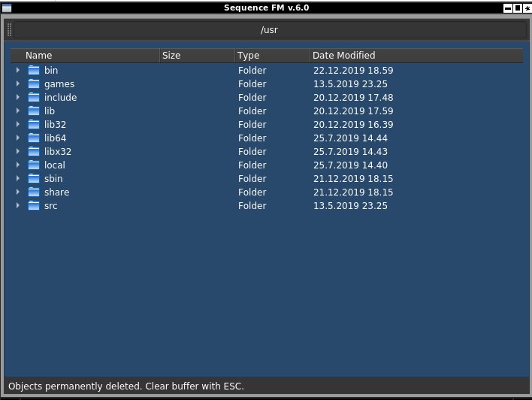Select the 'sbin' folder name
The height and width of the screenshot is (400, 532).
[x=53, y=179]
